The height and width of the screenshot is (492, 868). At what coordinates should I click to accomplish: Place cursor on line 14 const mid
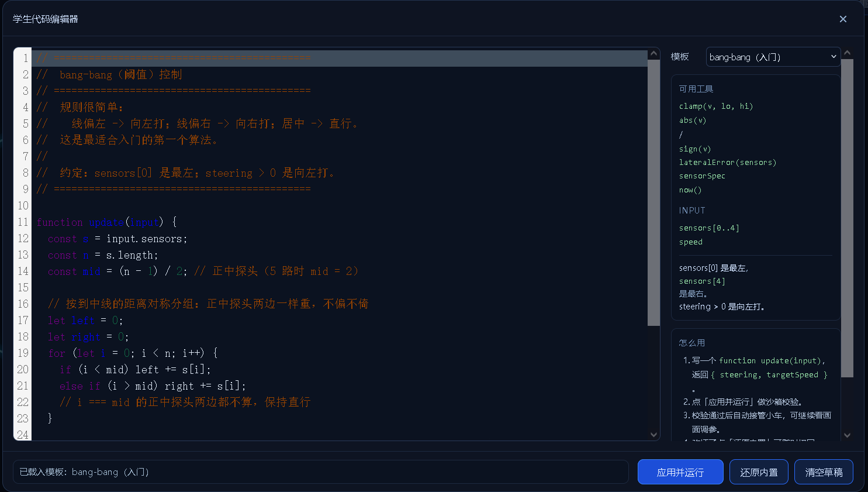coord(203,271)
